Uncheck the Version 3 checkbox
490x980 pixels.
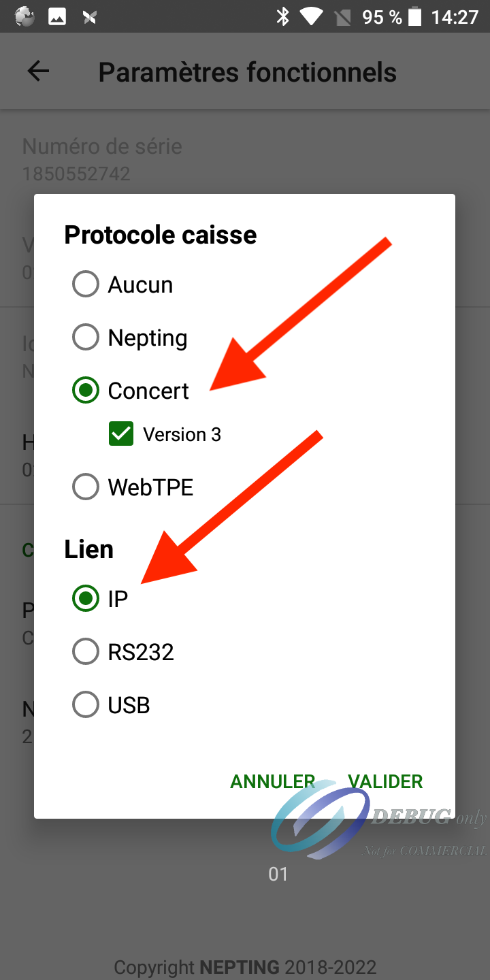point(121,434)
